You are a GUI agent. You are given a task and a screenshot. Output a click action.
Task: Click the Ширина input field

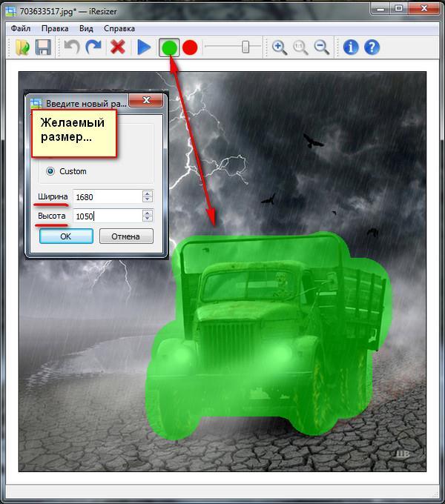(x=107, y=196)
